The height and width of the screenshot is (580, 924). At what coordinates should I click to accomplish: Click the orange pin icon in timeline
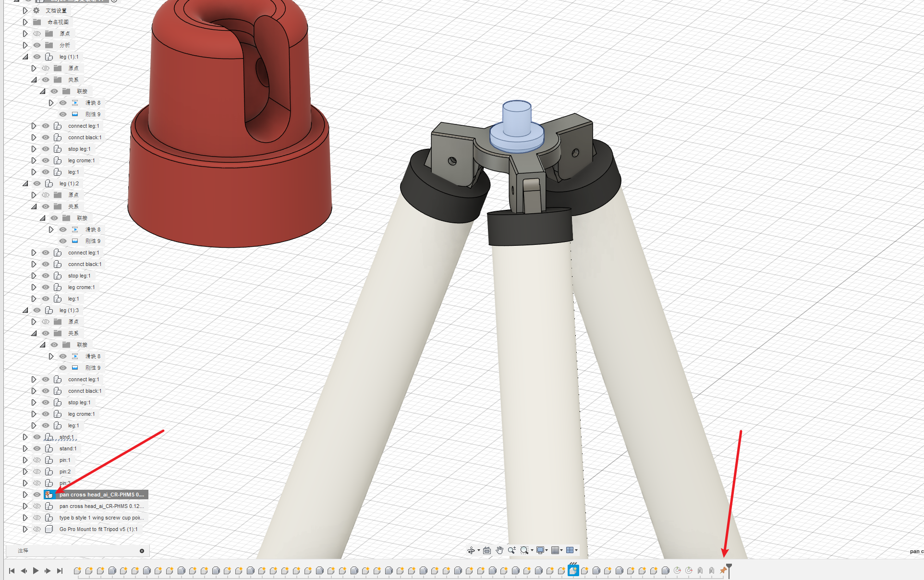pos(723,570)
